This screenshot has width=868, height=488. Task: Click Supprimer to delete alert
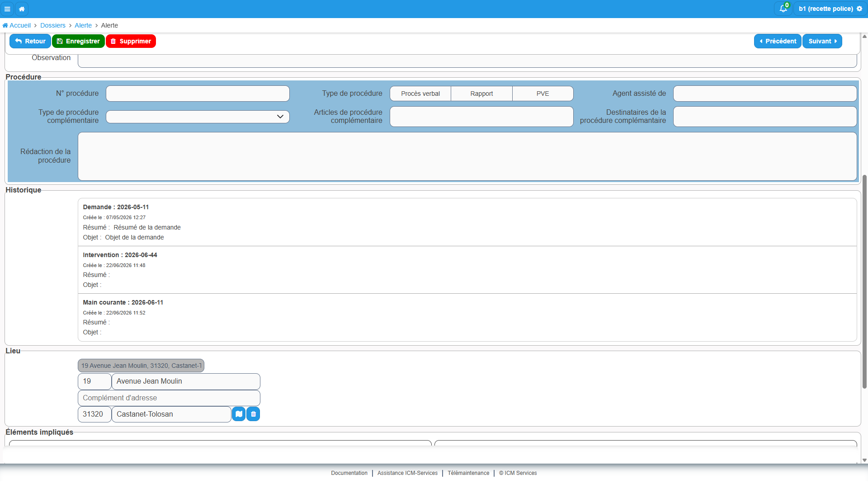click(x=131, y=41)
